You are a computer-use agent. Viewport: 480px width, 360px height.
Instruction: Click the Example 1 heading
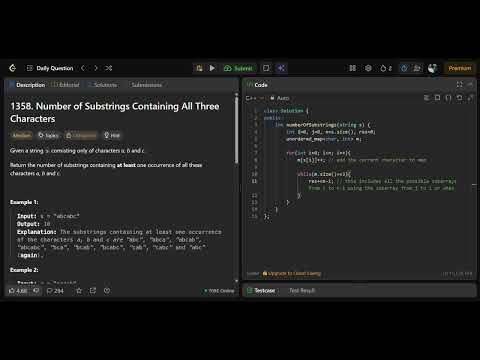24,202
